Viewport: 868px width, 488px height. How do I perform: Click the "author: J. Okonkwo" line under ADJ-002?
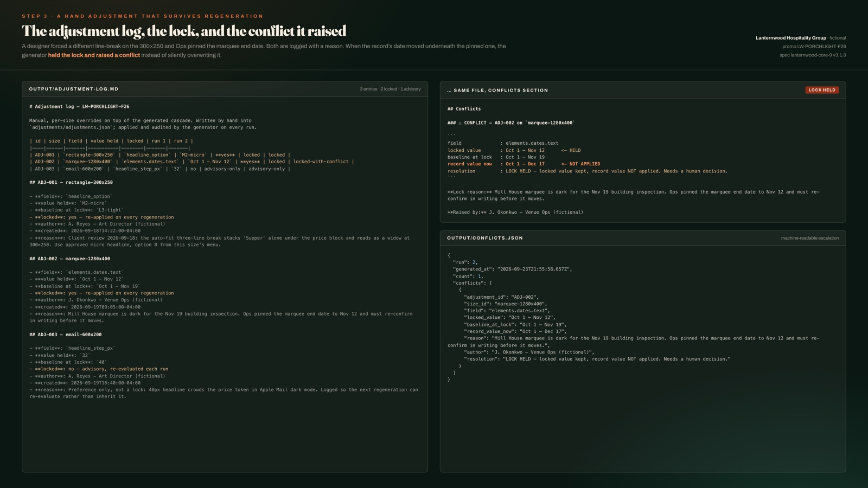coord(96,300)
